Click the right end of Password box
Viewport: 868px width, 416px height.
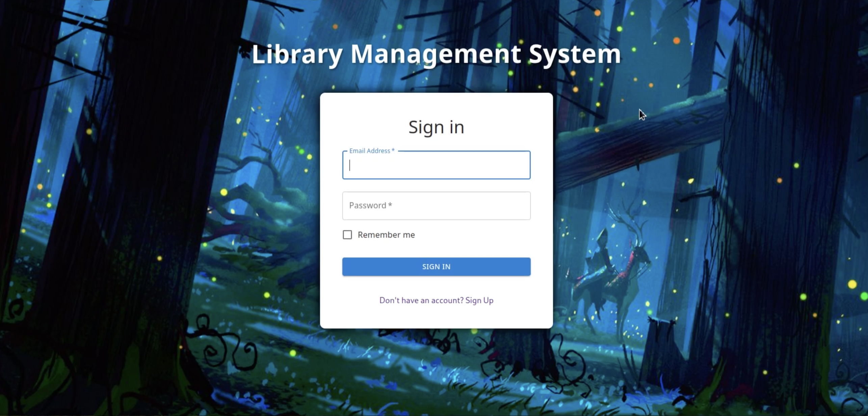pos(522,206)
